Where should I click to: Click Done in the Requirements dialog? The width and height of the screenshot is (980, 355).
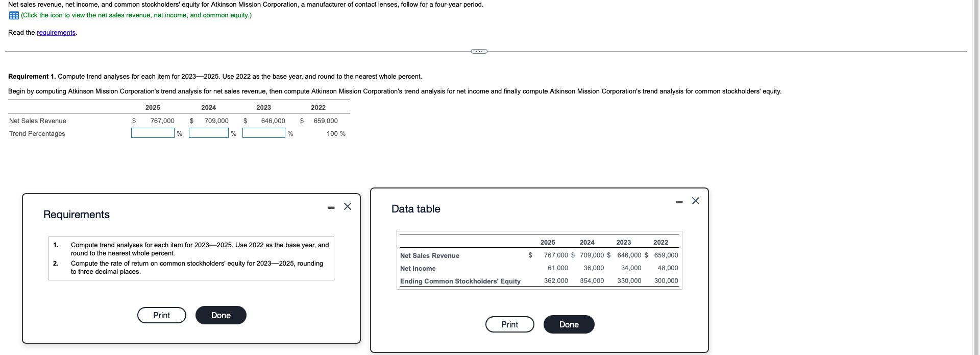221,315
